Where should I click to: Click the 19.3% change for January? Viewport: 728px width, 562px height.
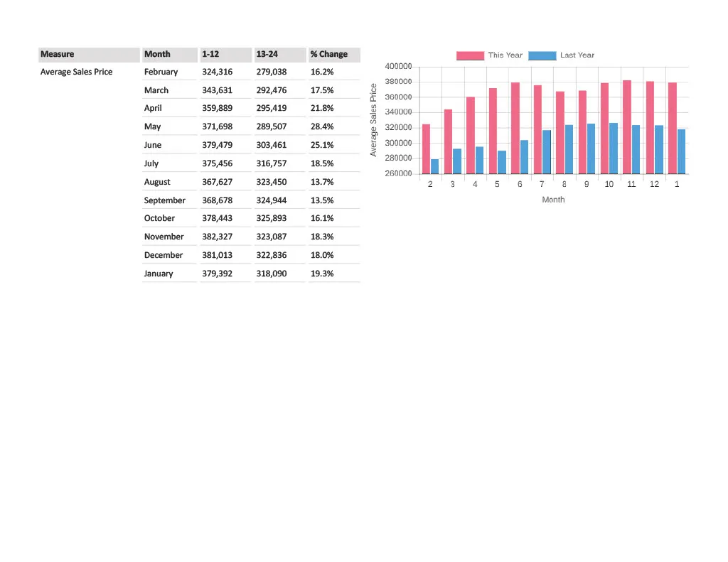click(x=322, y=274)
